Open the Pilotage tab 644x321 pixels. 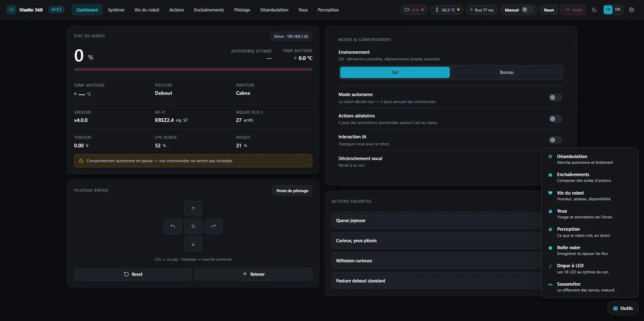[242, 10]
